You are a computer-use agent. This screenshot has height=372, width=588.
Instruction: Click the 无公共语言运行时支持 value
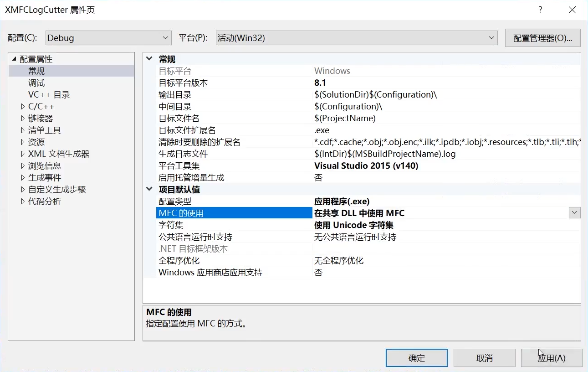355,237
